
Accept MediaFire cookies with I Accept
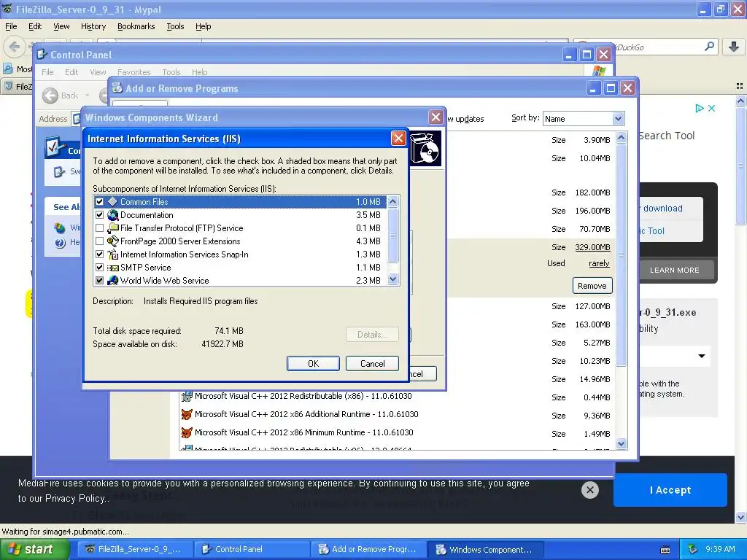(x=670, y=490)
